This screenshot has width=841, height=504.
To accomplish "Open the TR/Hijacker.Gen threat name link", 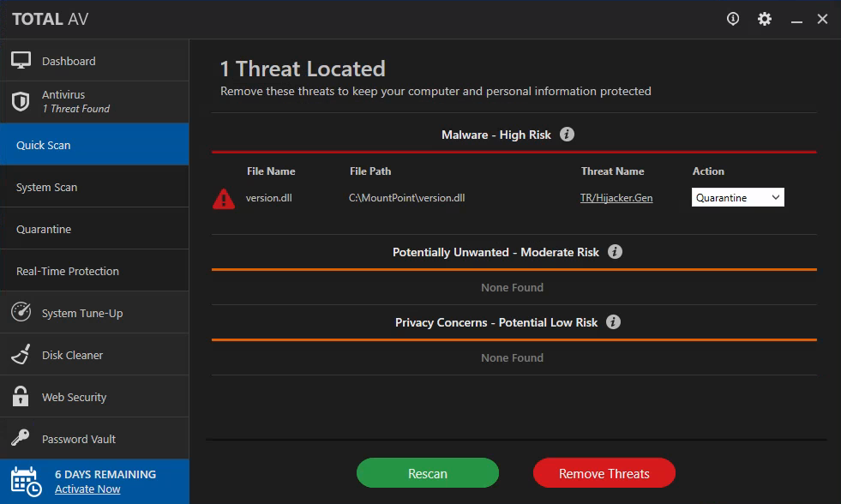I will (x=616, y=198).
